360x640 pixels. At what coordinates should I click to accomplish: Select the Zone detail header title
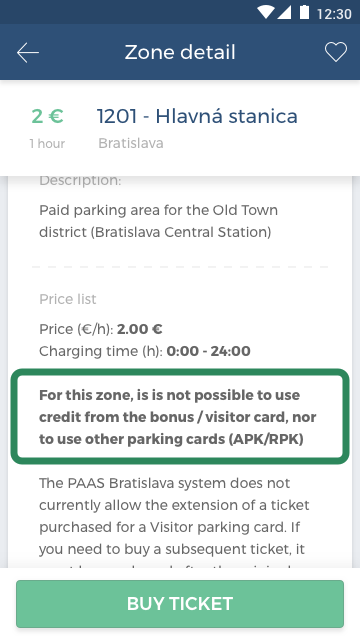pyautogui.click(x=180, y=52)
